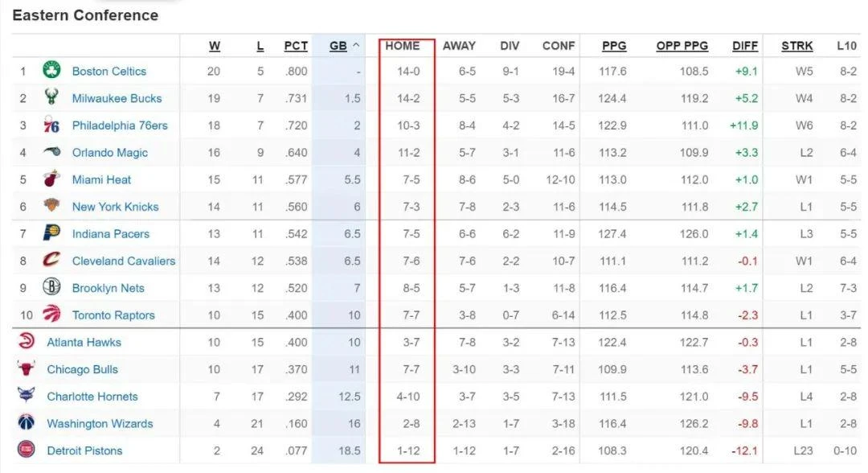This screenshot has width=868, height=473.
Task: Open the New York Knicks team link
Action: (x=115, y=207)
